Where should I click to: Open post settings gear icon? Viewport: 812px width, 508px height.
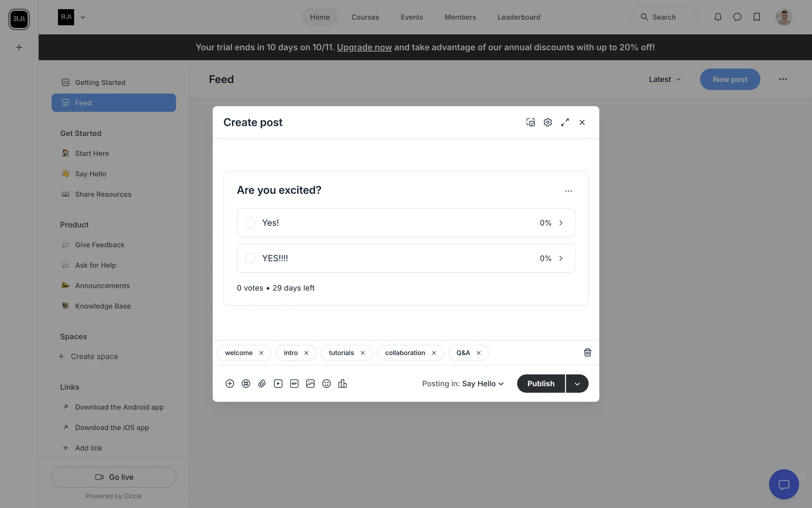click(x=548, y=122)
